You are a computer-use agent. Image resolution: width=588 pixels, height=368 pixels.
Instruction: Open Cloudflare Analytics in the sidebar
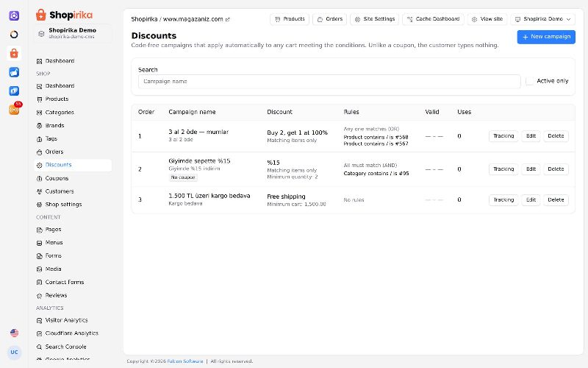[x=73, y=333]
